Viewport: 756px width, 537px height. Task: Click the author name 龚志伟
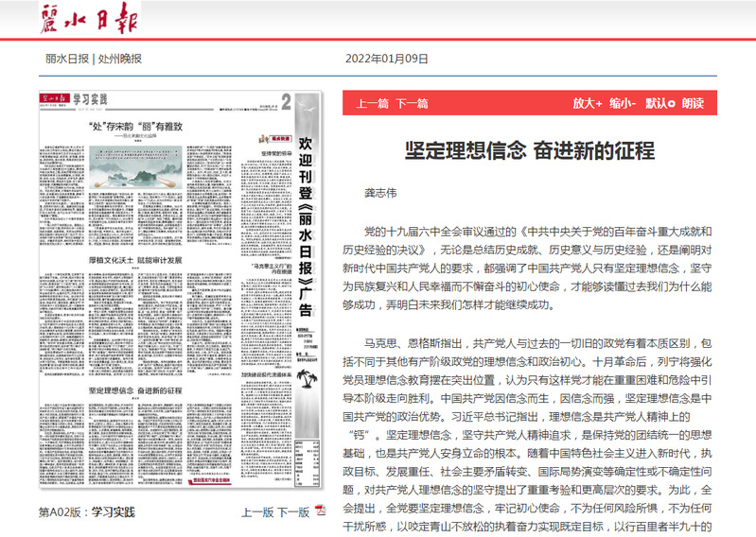click(380, 191)
